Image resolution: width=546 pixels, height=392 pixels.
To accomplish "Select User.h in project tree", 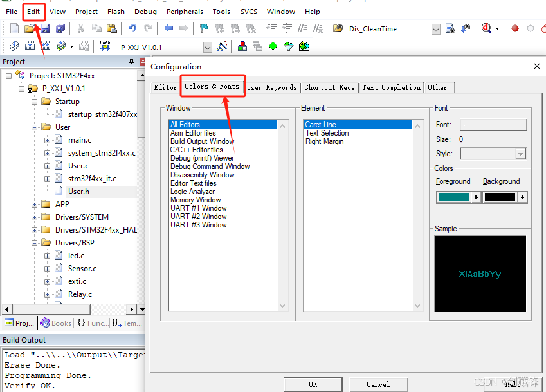I will click(x=78, y=192).
